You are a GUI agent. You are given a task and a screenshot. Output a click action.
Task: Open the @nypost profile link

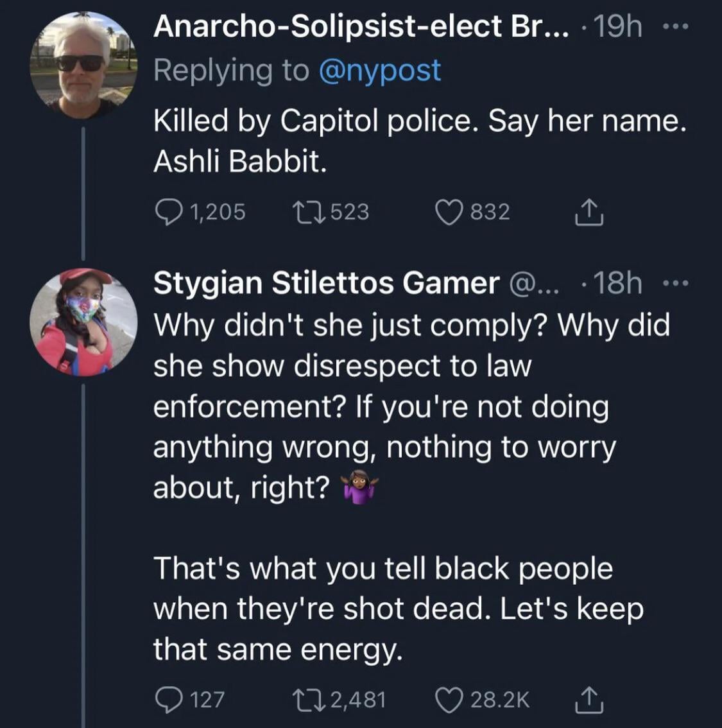pos(380,70)
